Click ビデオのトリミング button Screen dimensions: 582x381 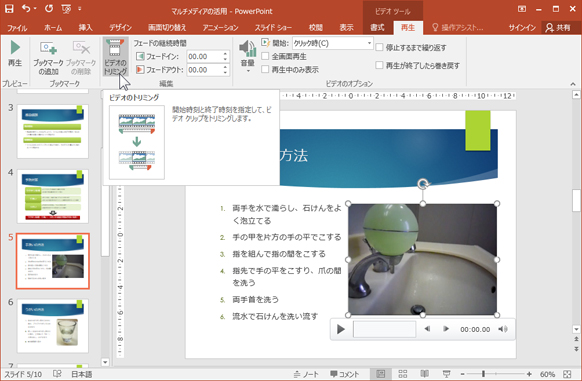(115, 57)
